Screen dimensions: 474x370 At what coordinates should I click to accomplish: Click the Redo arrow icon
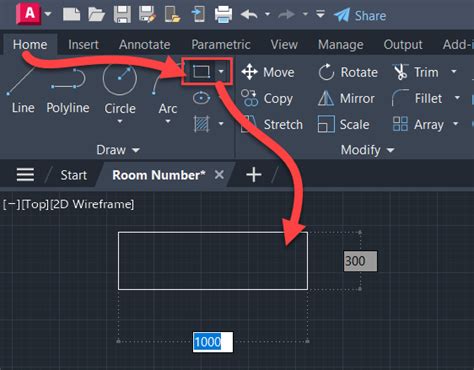(x=286, y=15)
